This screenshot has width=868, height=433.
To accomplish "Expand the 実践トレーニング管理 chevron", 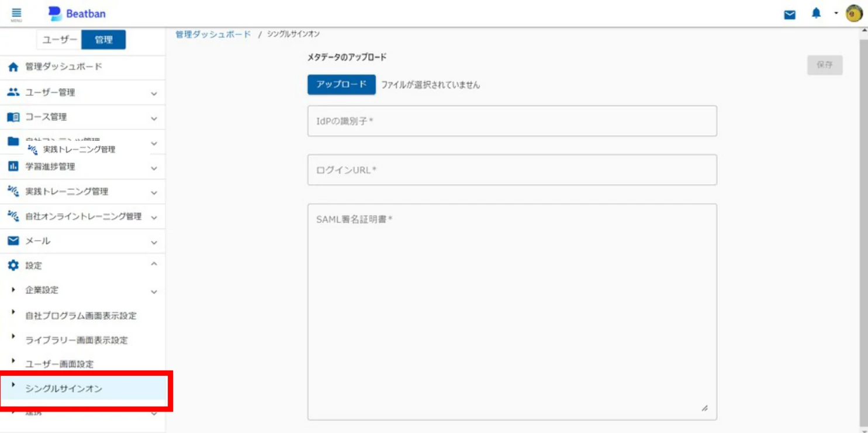I will coord(154,192).
